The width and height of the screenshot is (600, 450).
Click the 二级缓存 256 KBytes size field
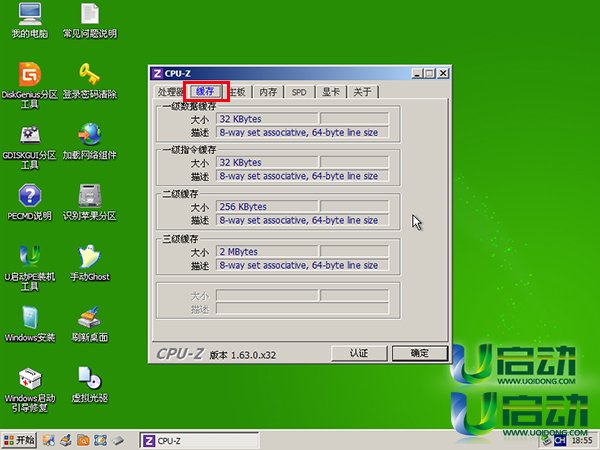coord(267,207)
